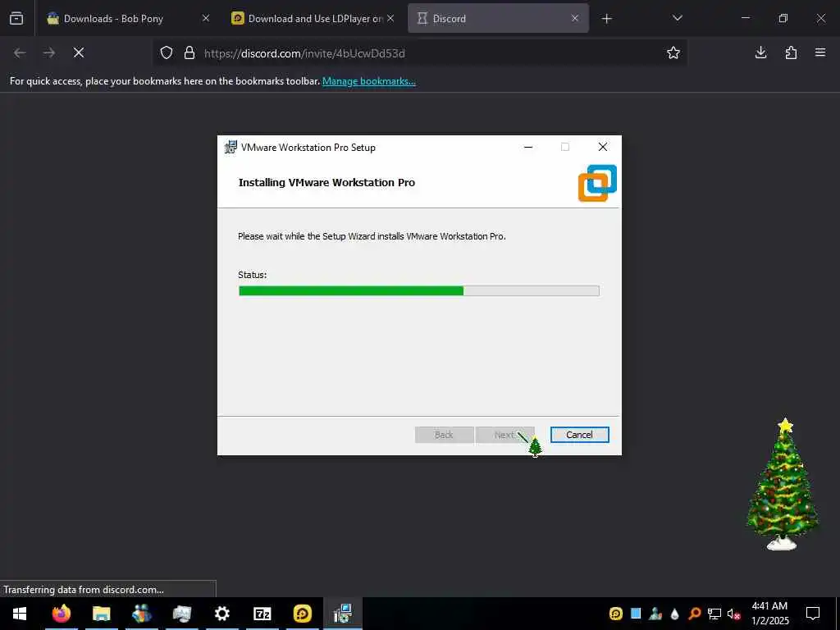Open site security padlock info

(x=189, y=52)
